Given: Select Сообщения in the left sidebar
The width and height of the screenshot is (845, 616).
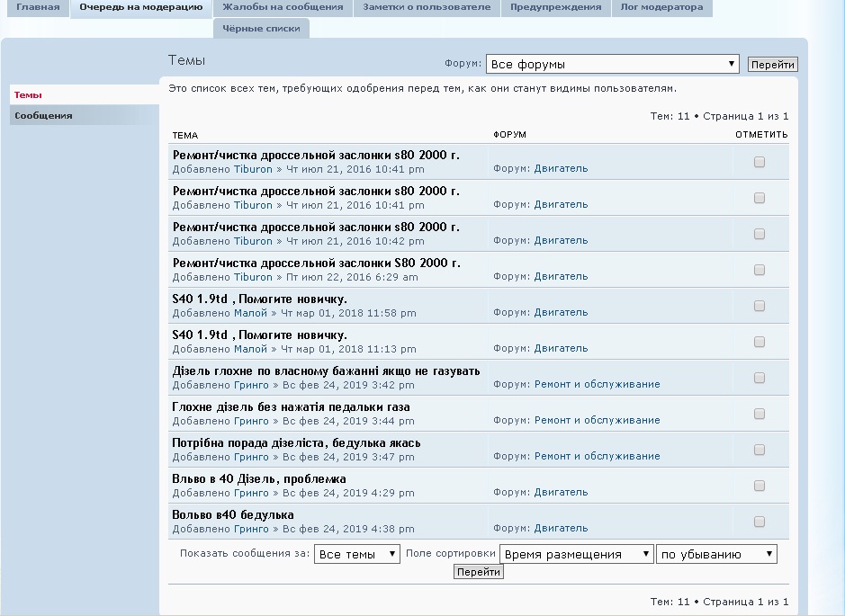Looking at the screenshot, I should point(43,116).
